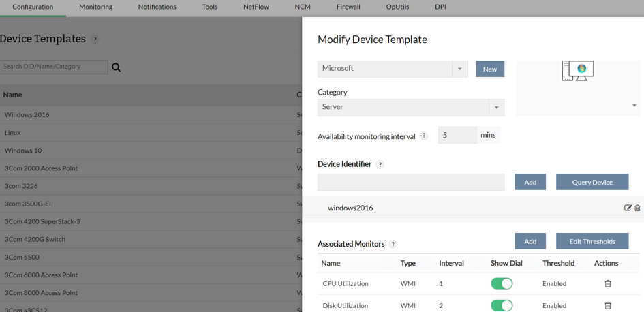Click the Device Identifier input field
Viewport: 644px width, 312px height.
411,182
